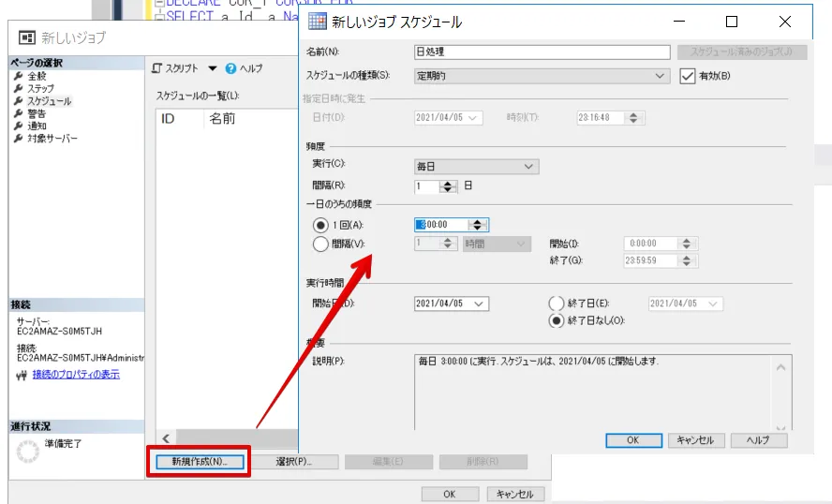Click the 新規作成 button
This screenshot has height=504, width=832.
tap(198, 462)
